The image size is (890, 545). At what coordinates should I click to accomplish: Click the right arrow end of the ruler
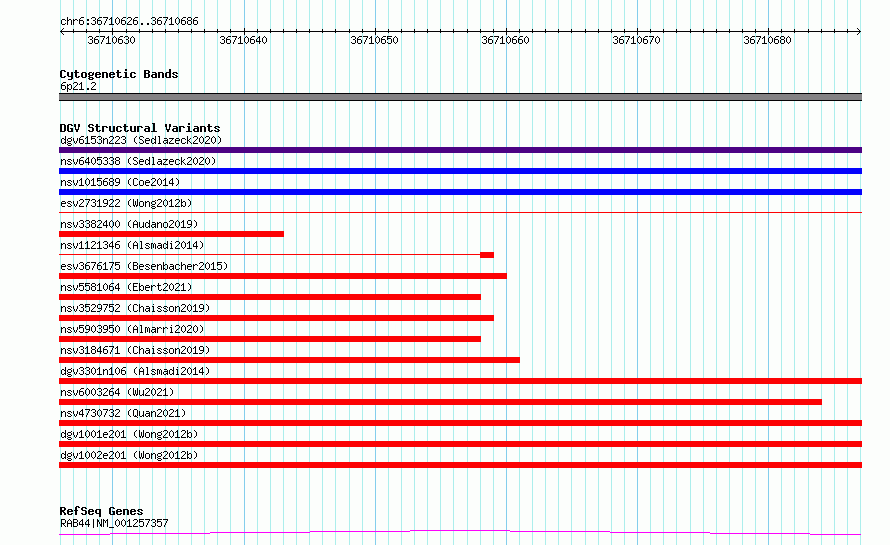(x=858, y=32)
